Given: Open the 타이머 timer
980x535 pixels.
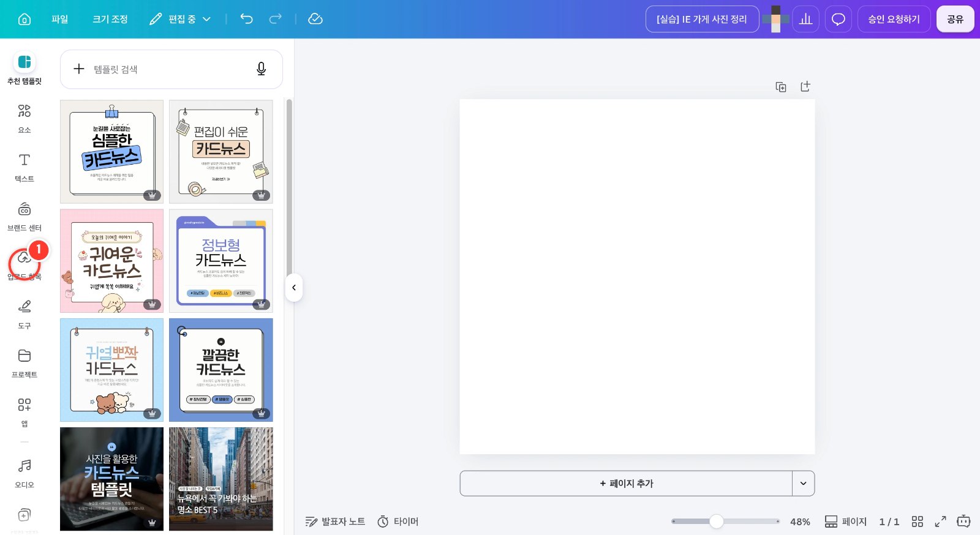Looking at the screenshot, I should click(x=398, y=522).
